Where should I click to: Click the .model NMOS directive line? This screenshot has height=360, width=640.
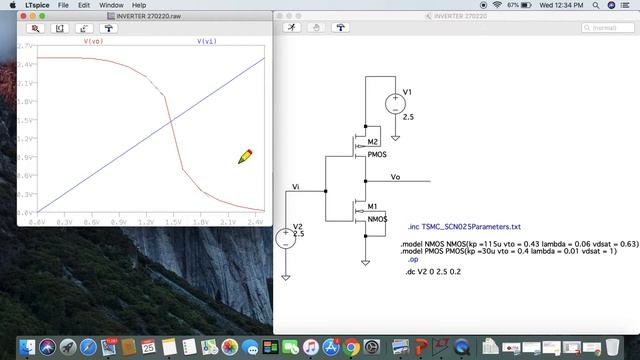point(520,244)
